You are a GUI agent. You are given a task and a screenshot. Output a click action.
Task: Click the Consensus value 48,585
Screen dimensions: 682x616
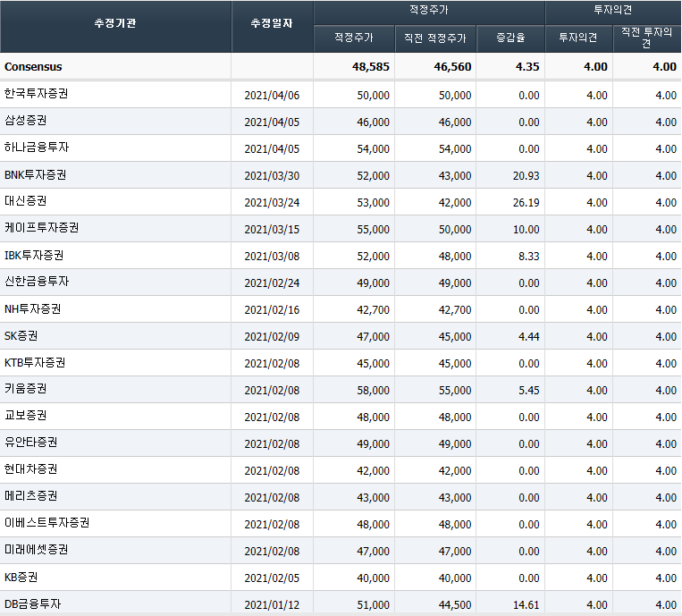(x=371, y=66)
